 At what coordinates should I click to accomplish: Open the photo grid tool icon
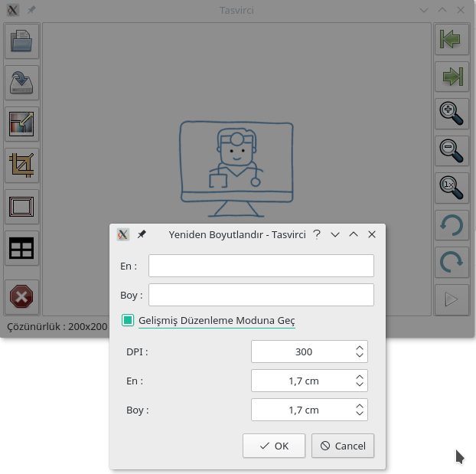21,248
